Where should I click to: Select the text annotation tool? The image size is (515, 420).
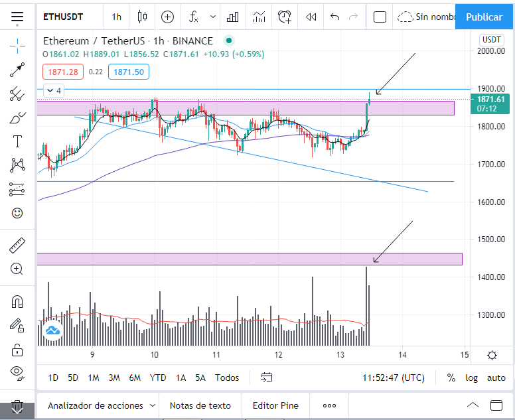(17, 141)
